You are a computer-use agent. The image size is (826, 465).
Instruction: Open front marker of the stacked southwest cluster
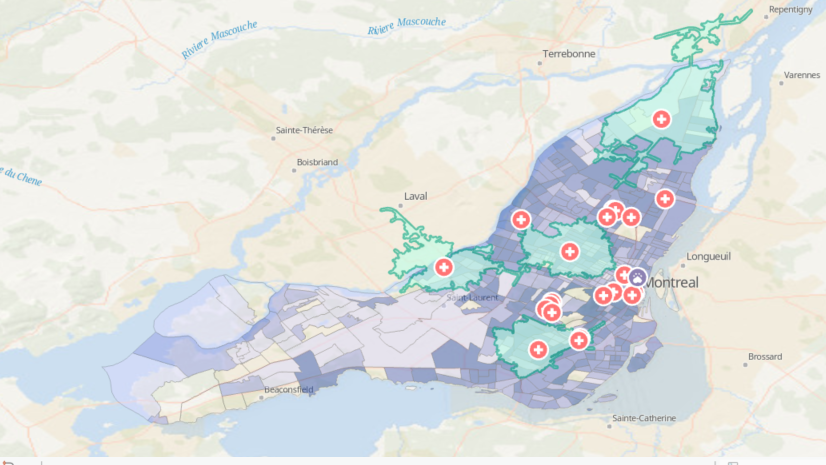tap(552, 313)
